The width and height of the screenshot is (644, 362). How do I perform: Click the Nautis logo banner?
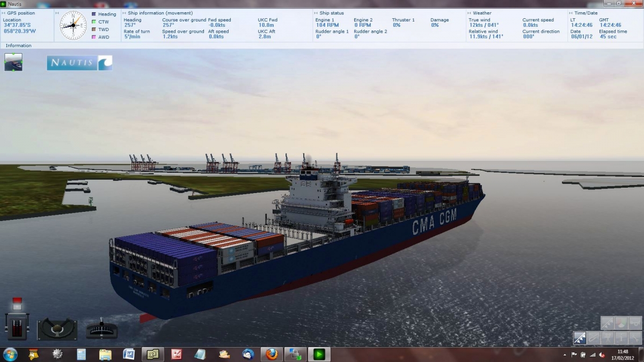[79, 63]
